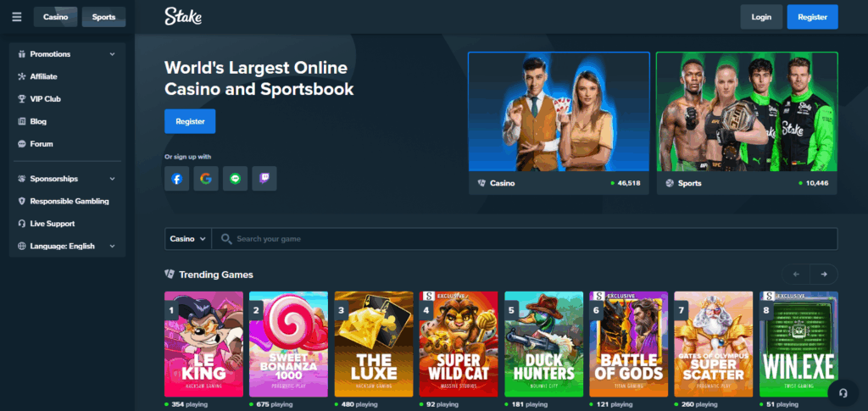
Task: Open the Sports banner image
Action: (x=747, y=112)
